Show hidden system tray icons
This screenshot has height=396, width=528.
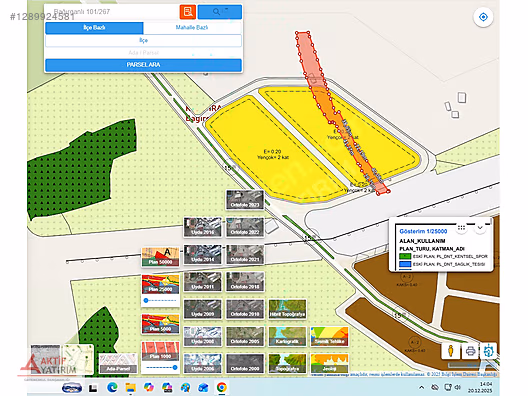tap(421, 388)
